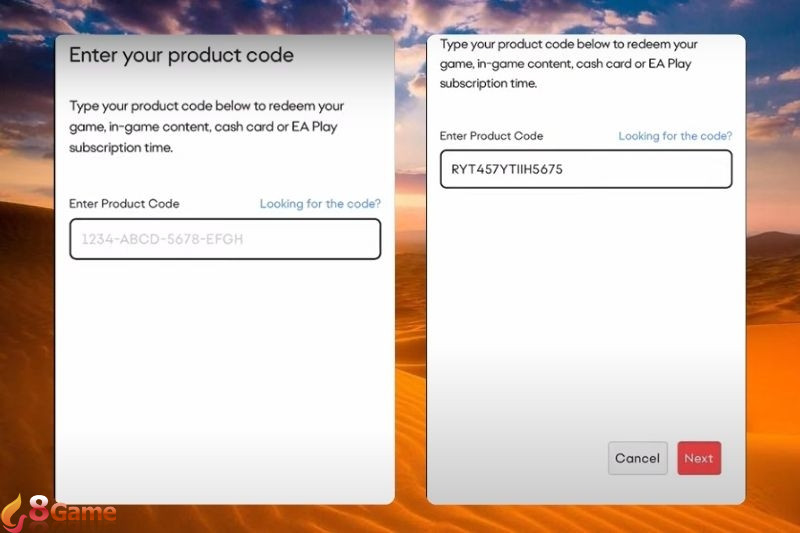Screen dimensions: 800x533
Task: Click the 8Game flame logo icon
Action: [x=14, y=514]
